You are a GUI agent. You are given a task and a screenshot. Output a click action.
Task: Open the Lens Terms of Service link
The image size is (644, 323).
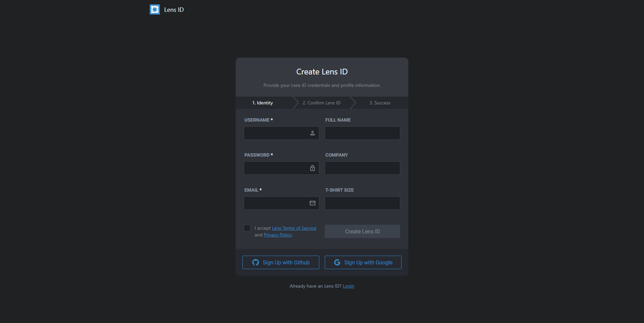(294, 228)
